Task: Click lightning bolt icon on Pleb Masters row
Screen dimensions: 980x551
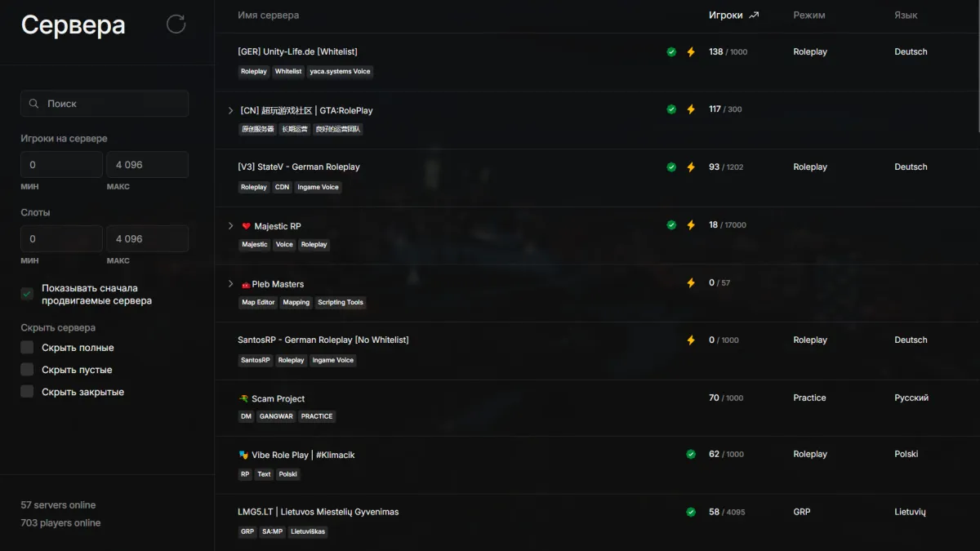Action: tap(691, 283)
